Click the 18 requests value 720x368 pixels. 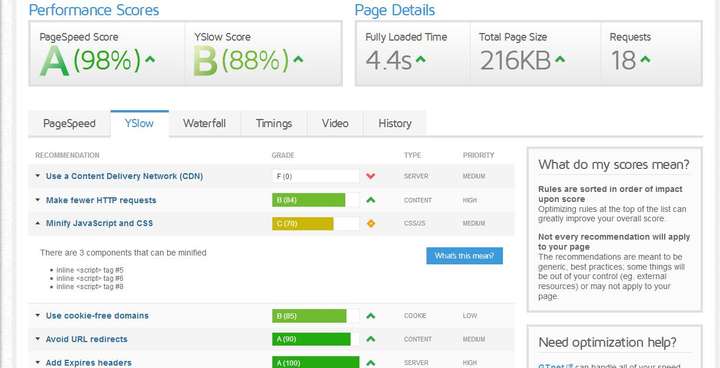(623, 61)
